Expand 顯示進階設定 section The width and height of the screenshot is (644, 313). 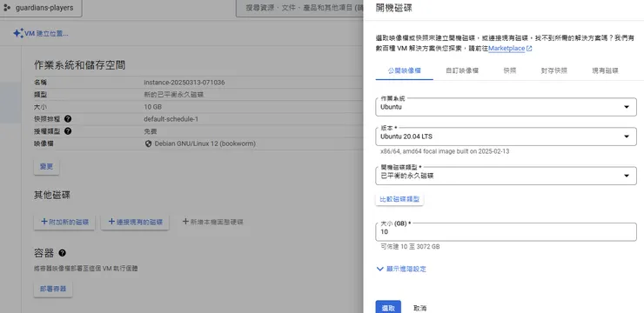tap(401, 270)
